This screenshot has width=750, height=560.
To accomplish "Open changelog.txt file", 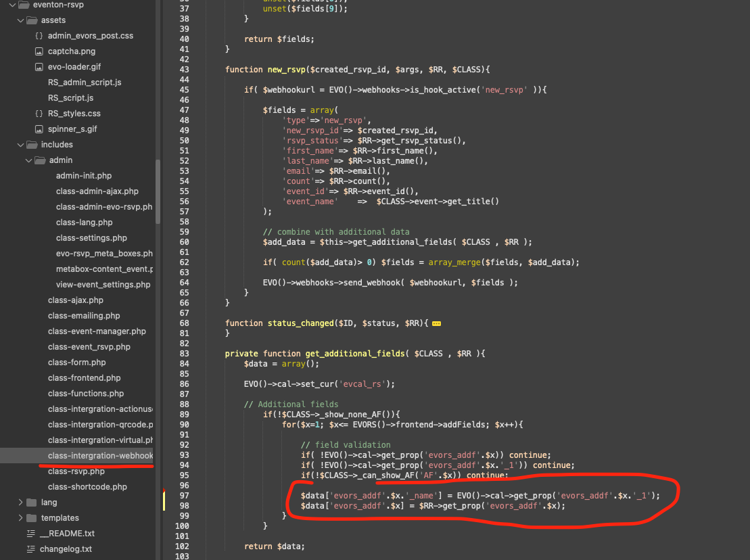I will (x=66, y=549).
